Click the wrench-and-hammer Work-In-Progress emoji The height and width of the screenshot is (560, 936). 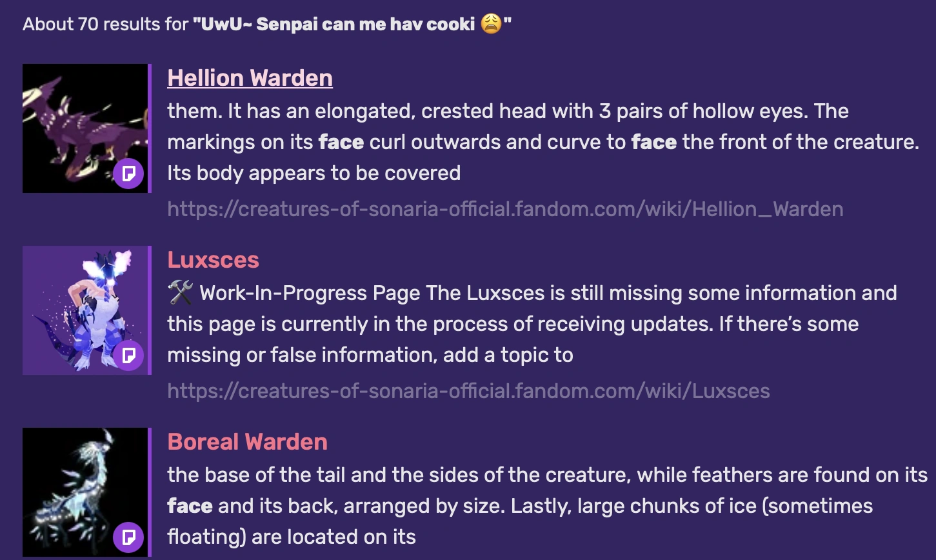point(179,292)
